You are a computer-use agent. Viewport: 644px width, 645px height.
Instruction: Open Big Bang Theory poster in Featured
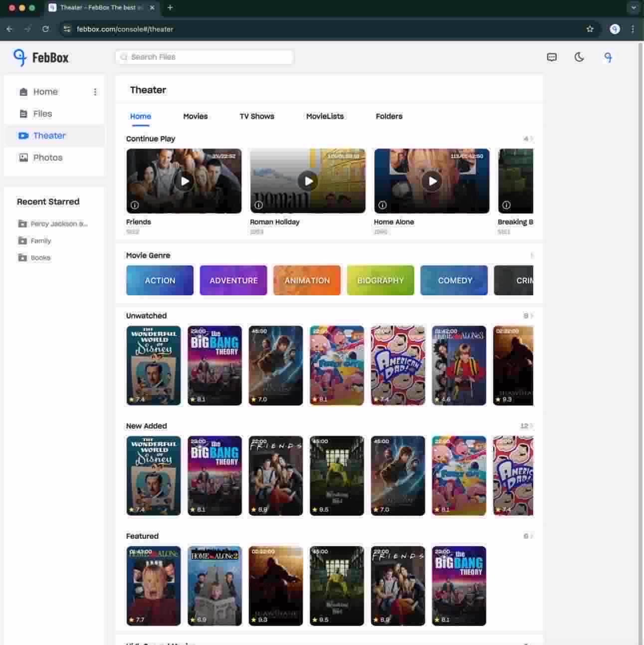tap(459, 586)
